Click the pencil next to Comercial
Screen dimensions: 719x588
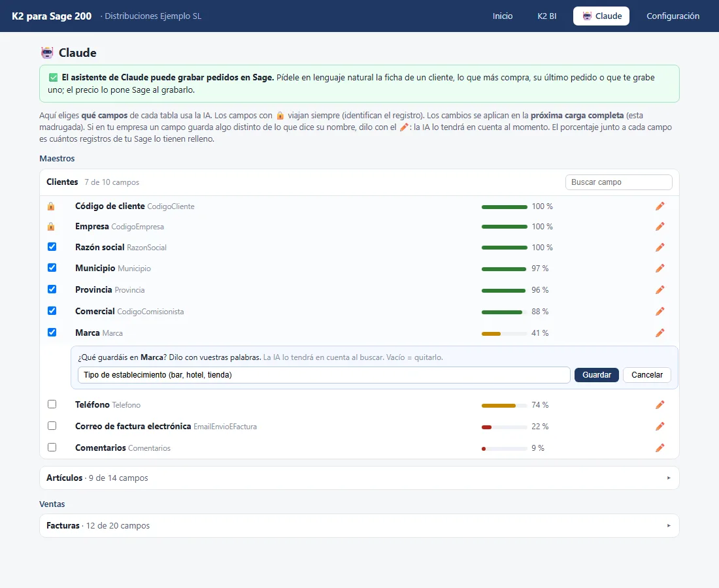point(660,311)
